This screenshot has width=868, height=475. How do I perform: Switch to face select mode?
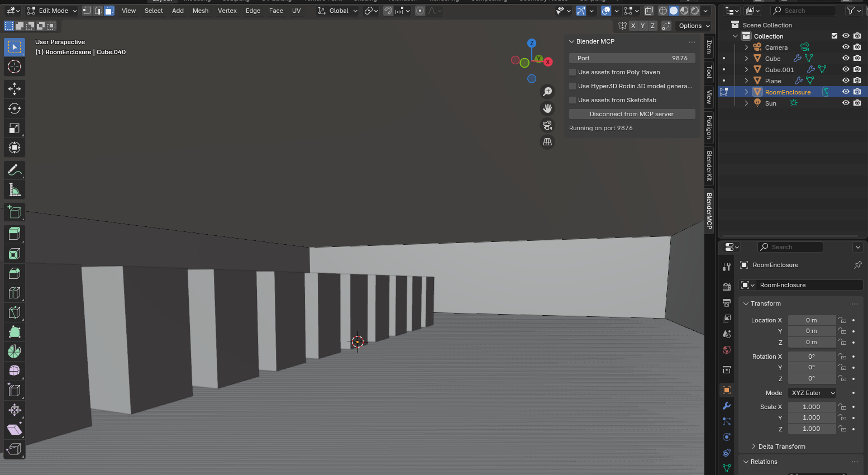(x=109, y=11)
